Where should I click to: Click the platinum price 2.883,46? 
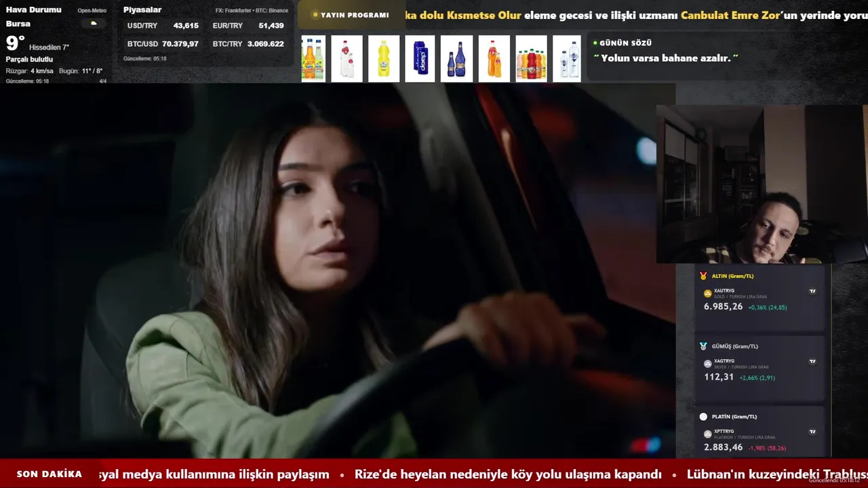click(723, 447)
